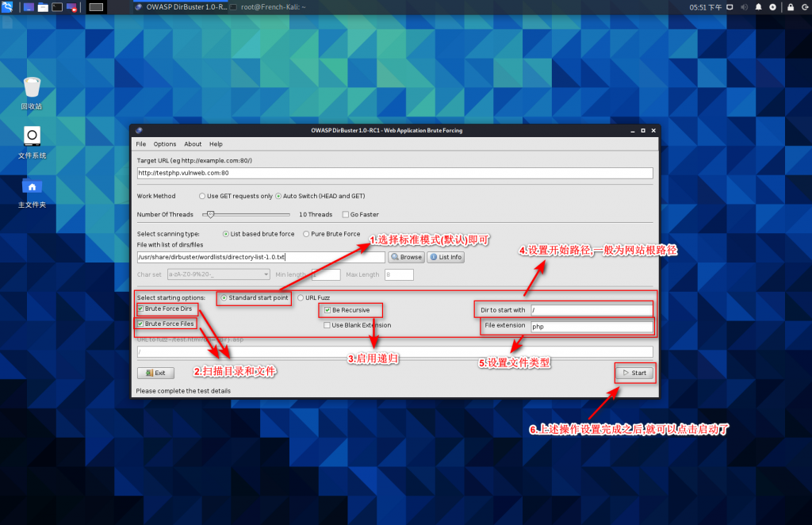This screenshot has width=812, height=525.
Task: Click the volume speaker tray icon
Action: (x=744, y=7)
